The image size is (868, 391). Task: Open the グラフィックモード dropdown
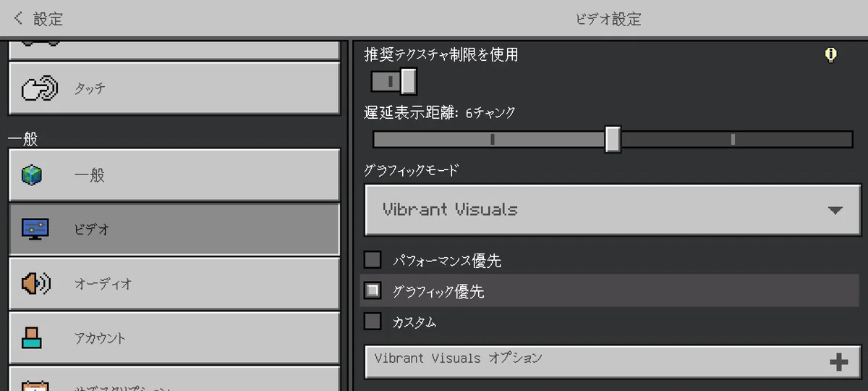pos(611,210)
